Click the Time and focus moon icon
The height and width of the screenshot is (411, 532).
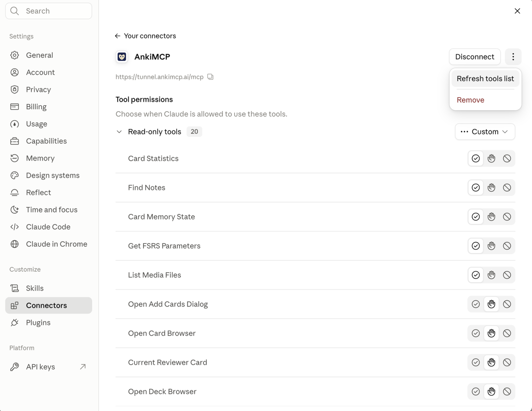(15, 210)
